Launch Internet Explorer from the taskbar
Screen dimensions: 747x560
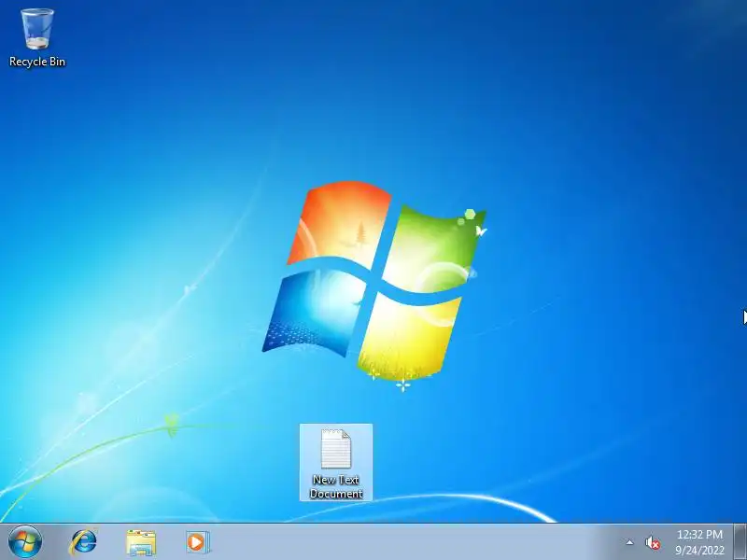[x=83, y=542]
